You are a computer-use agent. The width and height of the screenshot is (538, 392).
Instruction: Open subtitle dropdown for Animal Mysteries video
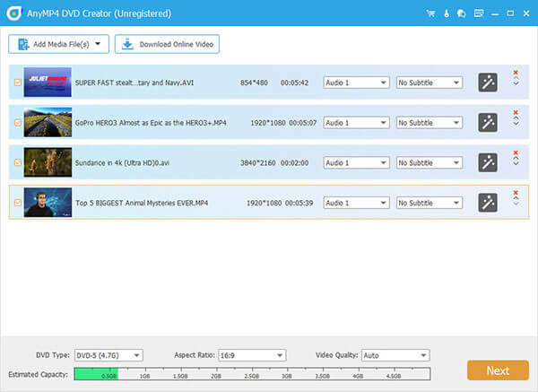point(430,203)
